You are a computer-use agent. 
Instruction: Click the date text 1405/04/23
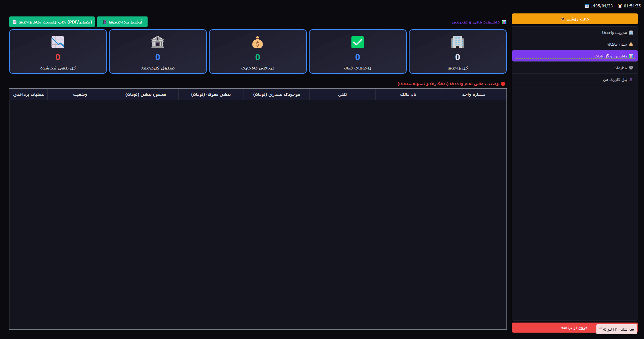point(602,6)
